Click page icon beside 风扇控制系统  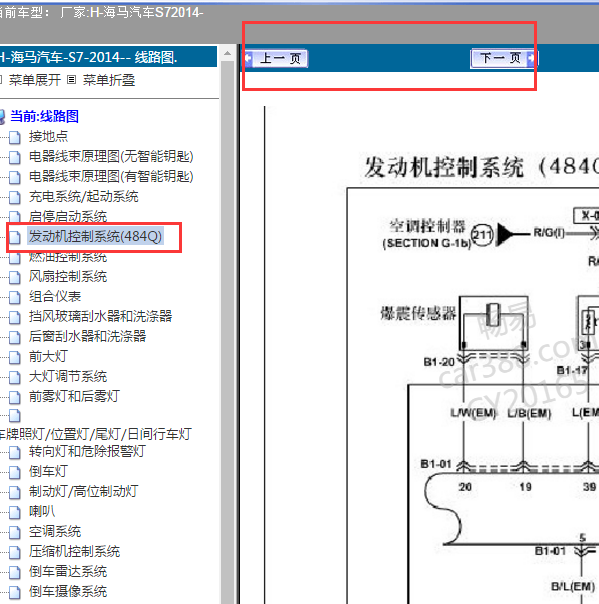pos(15,277)
